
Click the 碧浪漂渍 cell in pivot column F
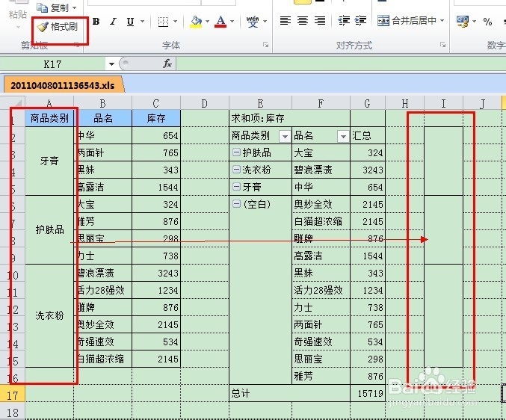(x=321, y=170)
